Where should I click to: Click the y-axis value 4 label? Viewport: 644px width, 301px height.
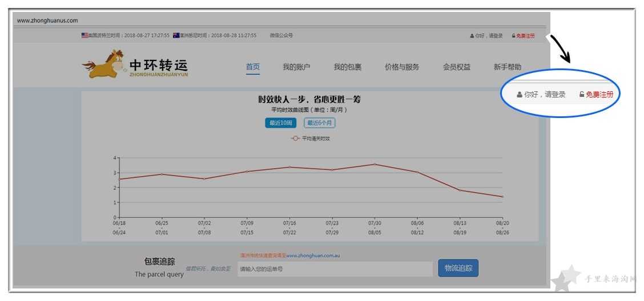115,158
